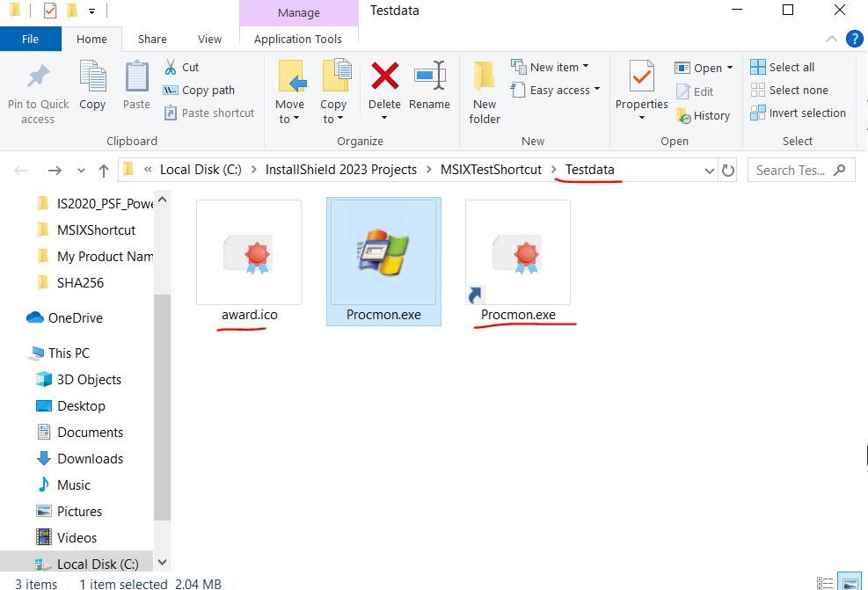
Task: Refresh the Testdata folder view
Action: coord(728,170)
